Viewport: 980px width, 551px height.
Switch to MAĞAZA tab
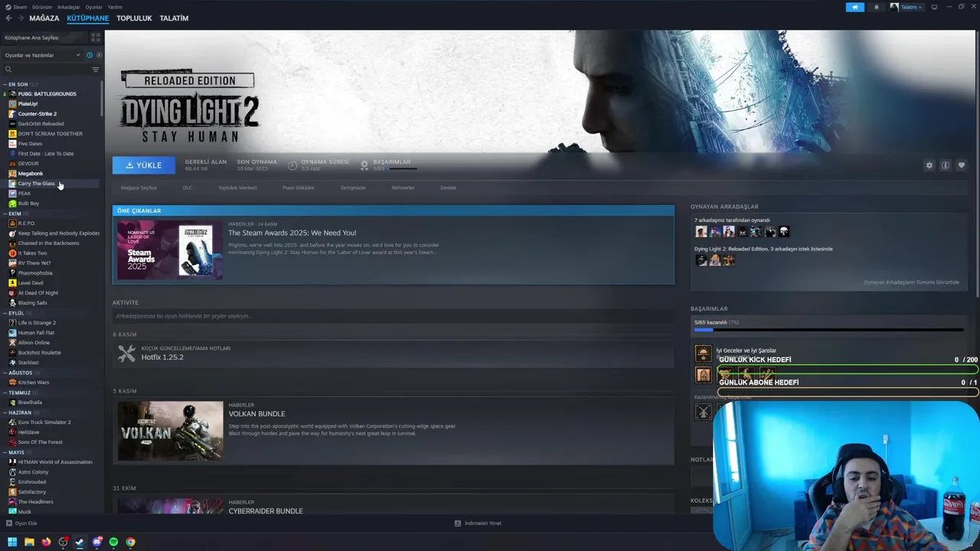(x=44, y=18)
